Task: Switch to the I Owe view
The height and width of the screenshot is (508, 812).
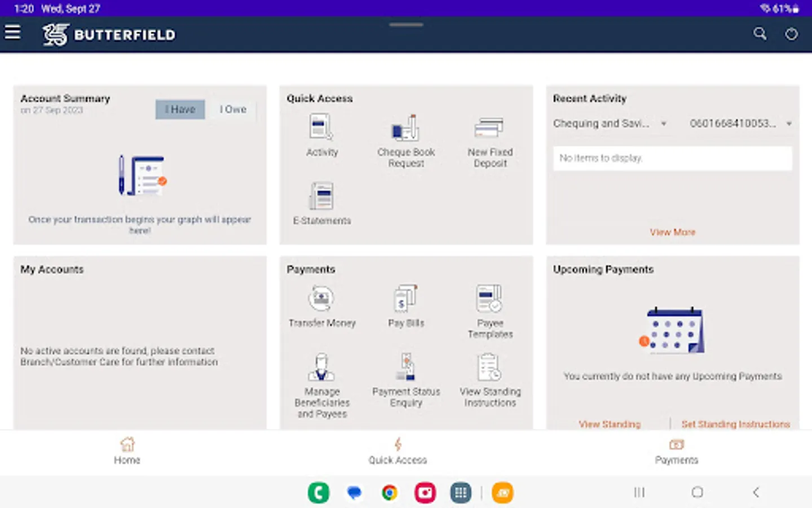Action: (x=233, y=110)
